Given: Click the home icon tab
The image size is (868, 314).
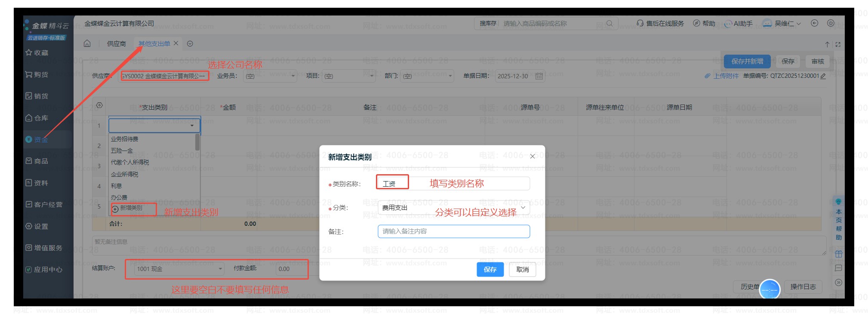Looking at the screenshot, I should pyautogui.click(x=87, y=43).
